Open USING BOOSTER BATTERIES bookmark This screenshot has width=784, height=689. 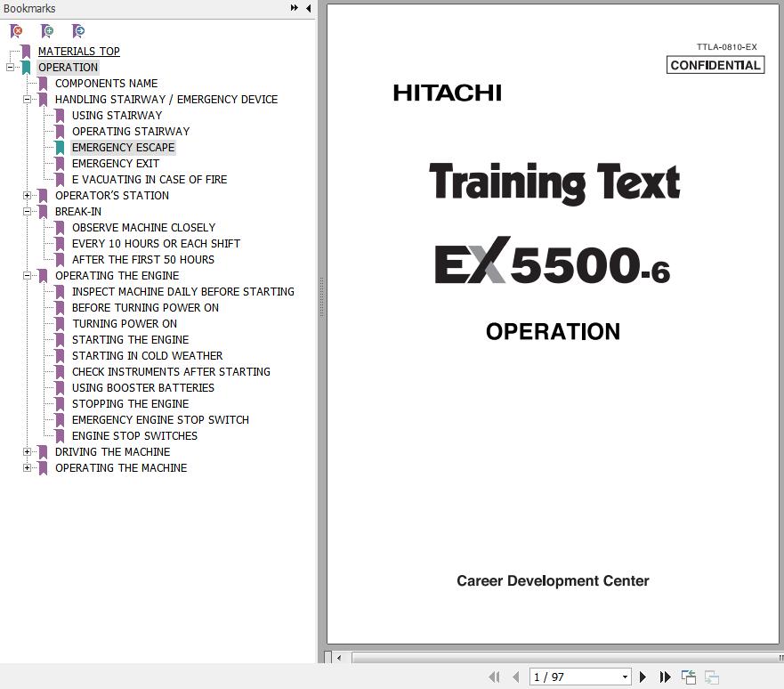coord(143,387)
